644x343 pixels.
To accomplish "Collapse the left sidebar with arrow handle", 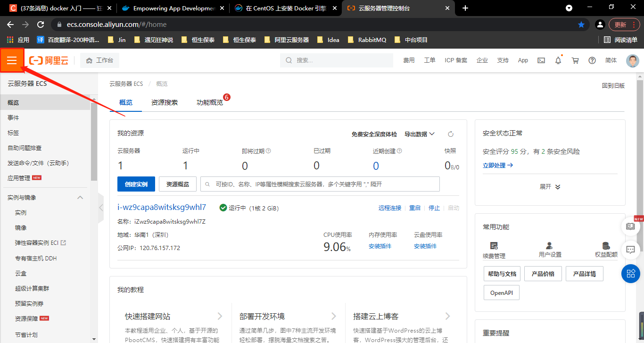I will [x=101, y=208].
